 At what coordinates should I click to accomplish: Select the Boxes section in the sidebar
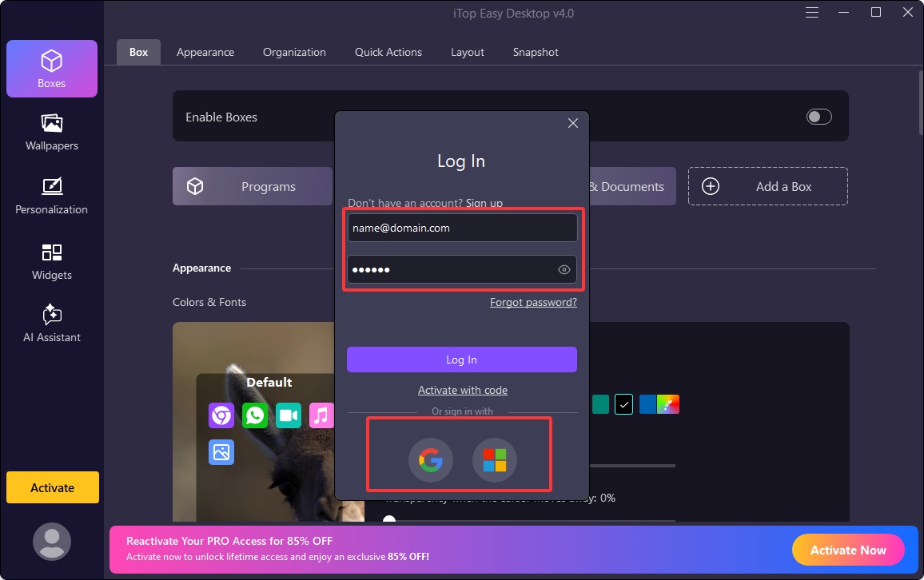point(51,69)
